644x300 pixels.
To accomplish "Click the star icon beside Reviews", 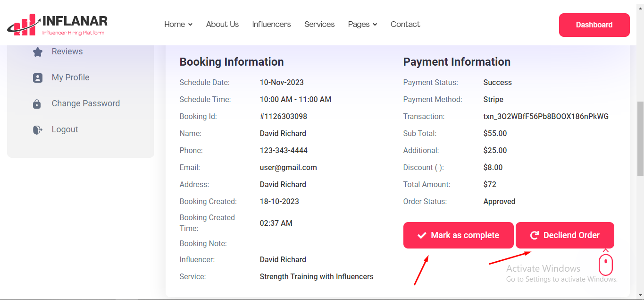I will coord(38,52).
